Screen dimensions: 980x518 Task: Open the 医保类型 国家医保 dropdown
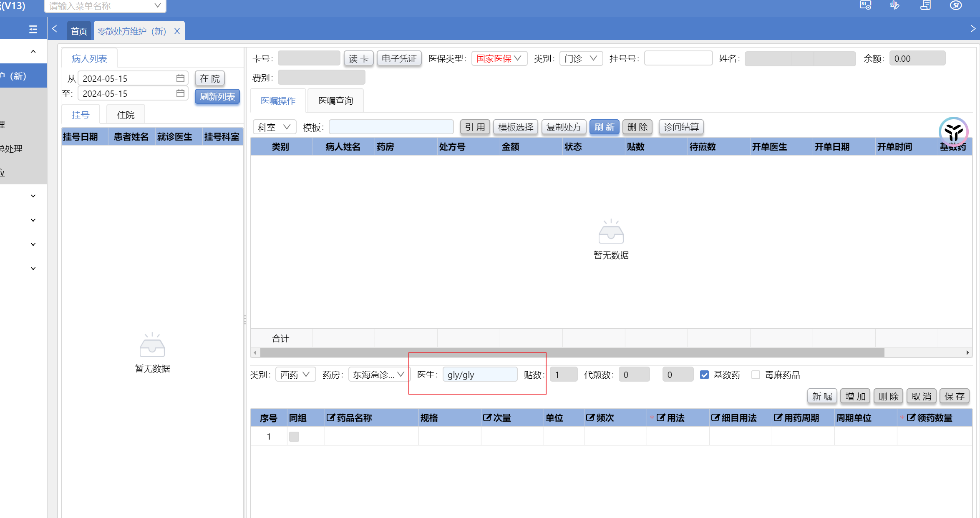499,59
